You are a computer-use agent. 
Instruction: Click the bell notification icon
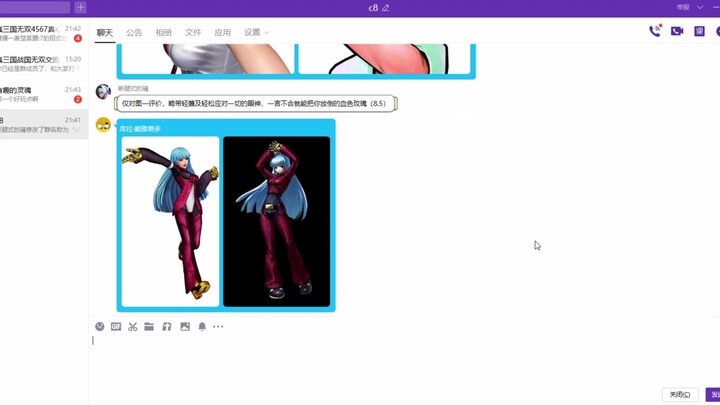202,326
